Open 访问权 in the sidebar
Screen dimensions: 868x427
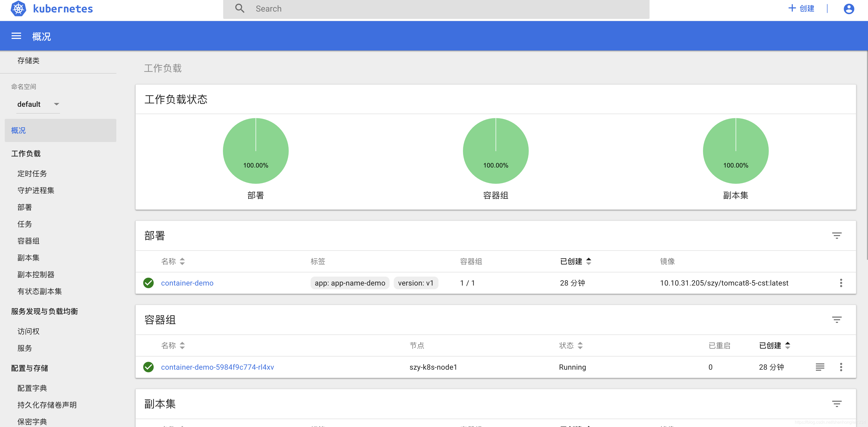pos(28,332)
